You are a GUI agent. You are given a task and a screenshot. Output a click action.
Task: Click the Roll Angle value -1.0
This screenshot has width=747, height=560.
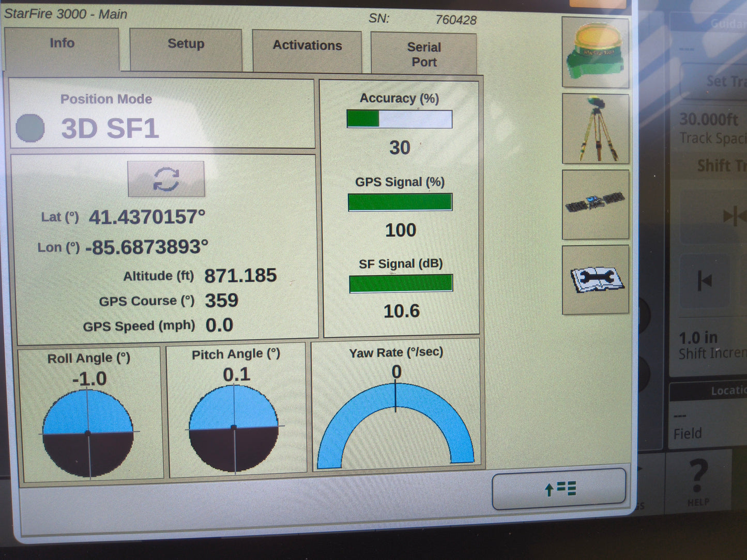tap(89, 379)
